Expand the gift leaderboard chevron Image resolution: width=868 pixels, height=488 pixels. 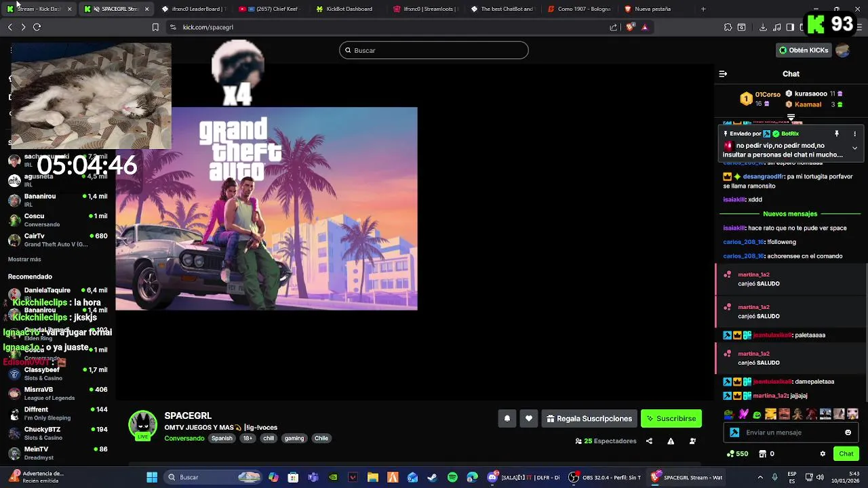[791, 117]
